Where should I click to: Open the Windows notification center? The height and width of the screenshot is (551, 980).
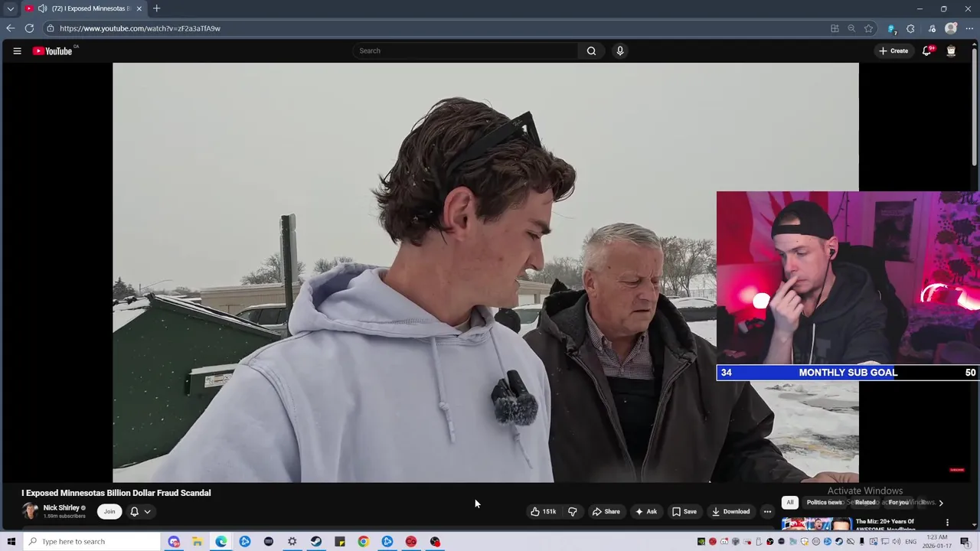pyautogui.click(x=965, y=542)
